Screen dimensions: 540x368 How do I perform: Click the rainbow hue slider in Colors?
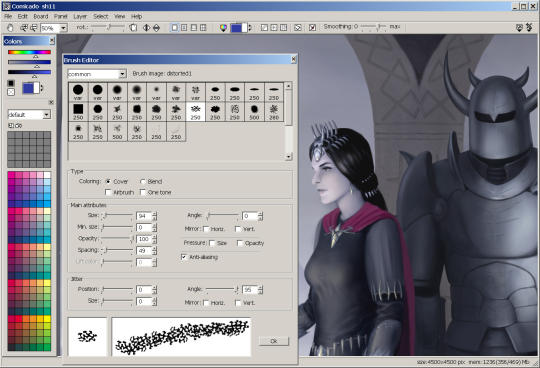coord(29,52)
